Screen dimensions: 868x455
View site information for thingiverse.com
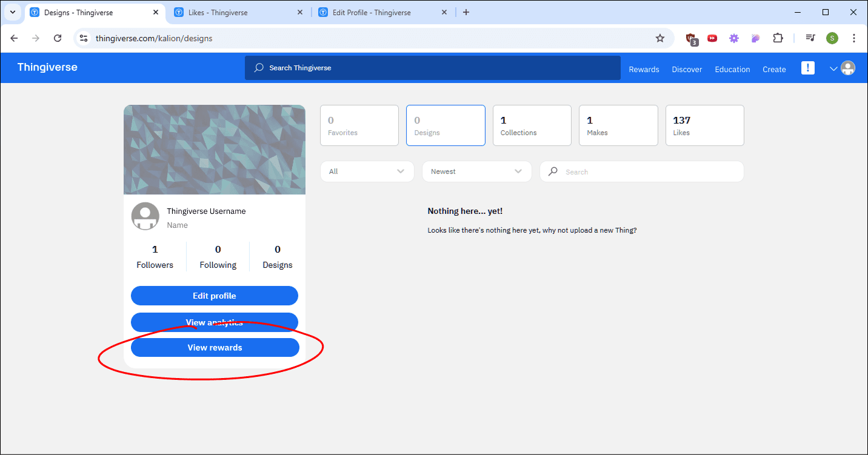(x=84, y=38)
